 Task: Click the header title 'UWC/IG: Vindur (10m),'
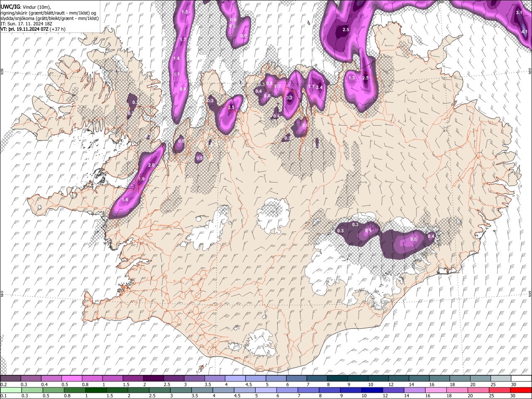tap(25, 6)
